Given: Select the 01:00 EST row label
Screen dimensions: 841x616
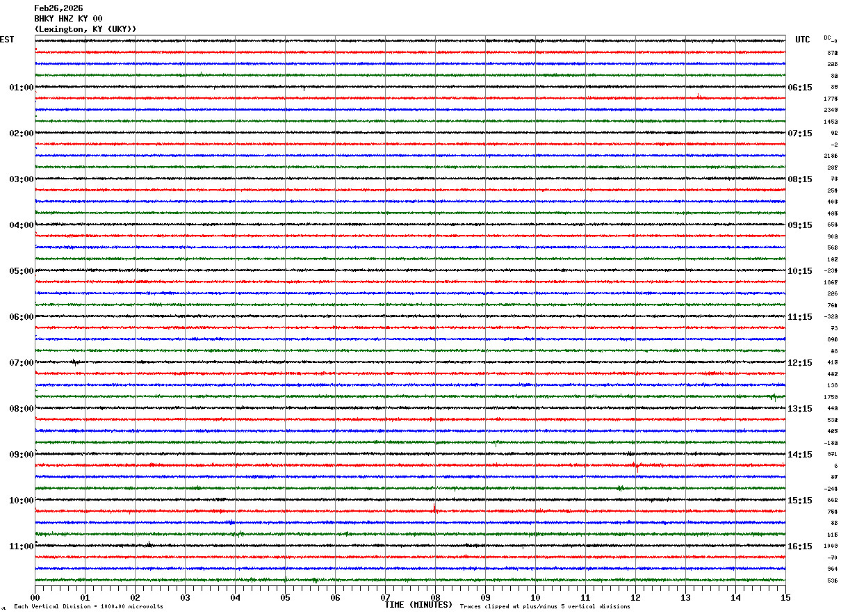Looking at the screenshot, I should pyautogui.click(x=22, y=88).
